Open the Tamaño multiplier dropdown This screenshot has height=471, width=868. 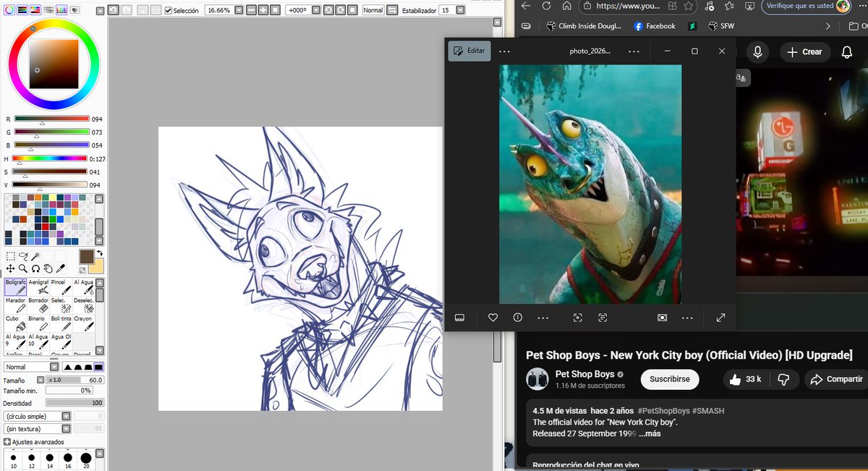(41, 380)
